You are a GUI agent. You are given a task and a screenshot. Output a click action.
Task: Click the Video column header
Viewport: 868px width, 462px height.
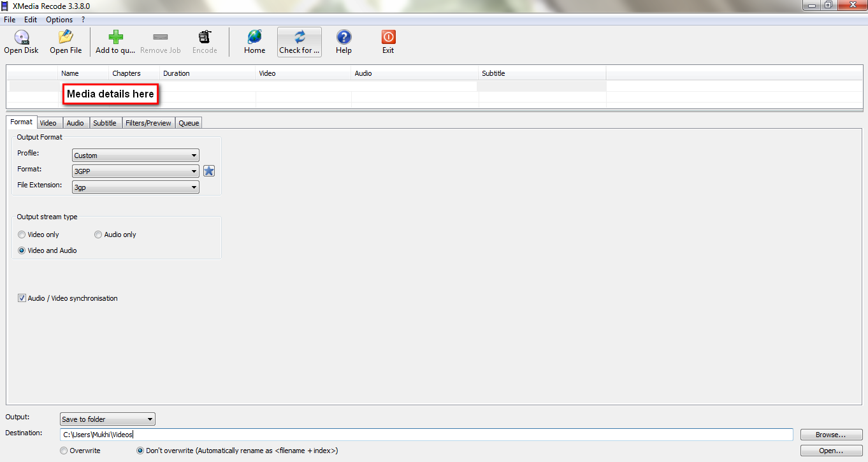click(x=303, y=73)
